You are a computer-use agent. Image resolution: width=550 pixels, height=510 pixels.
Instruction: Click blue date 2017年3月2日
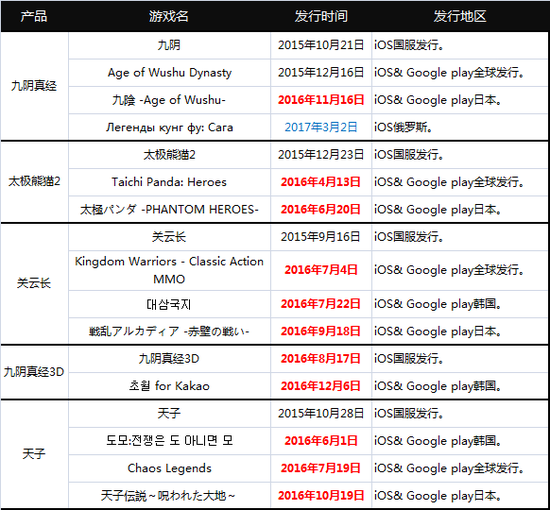point(321,127)
